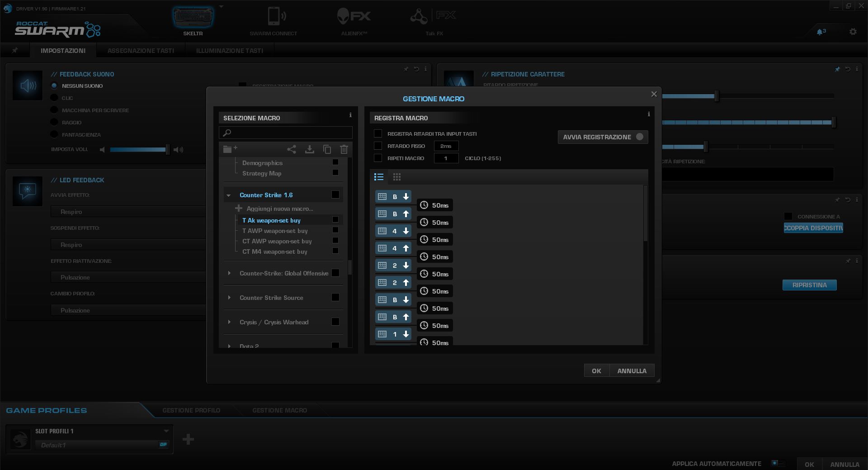This screenshot has height=470, width=868.
Task: Enable Registra ritardi tra input tasti checkbox
Action: 378,134
